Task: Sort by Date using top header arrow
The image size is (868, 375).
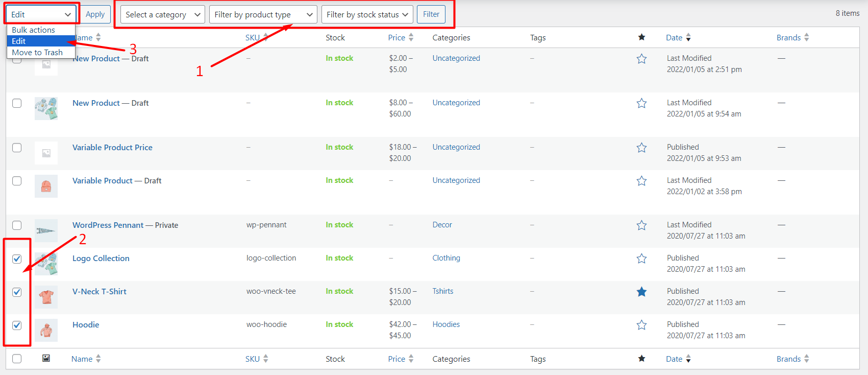Action: (x=688, y=37)
